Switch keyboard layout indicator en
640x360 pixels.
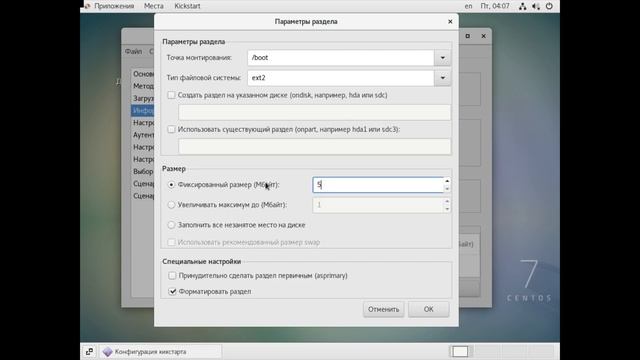(x=468, y=6)
